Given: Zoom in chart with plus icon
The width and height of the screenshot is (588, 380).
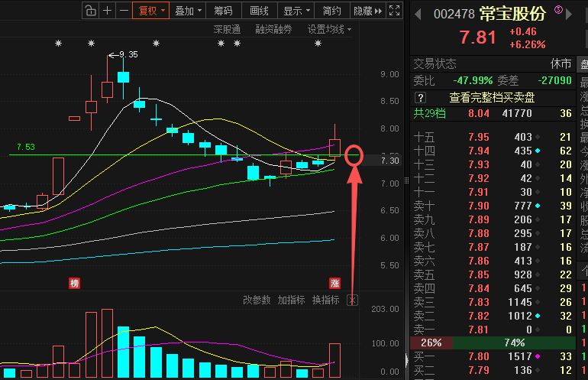Looking at the screenshot, I should pyautogui.click(x=107, y=11).
